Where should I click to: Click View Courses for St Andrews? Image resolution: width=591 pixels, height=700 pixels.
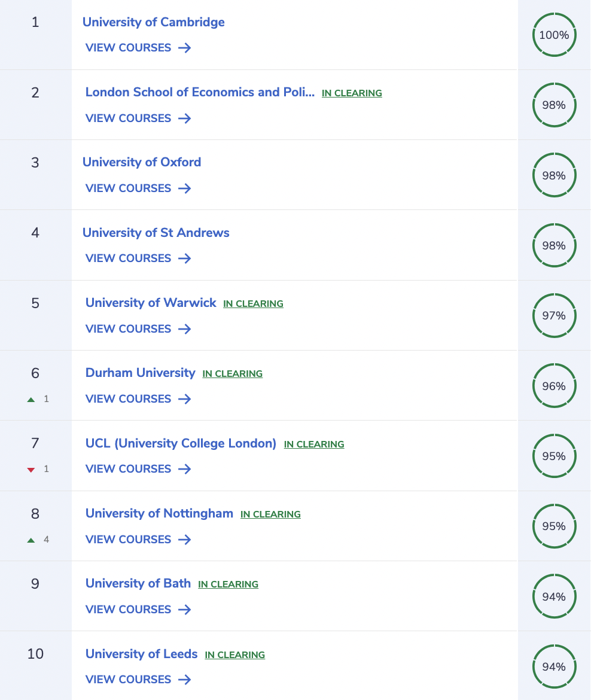click(x=138, y=258)
